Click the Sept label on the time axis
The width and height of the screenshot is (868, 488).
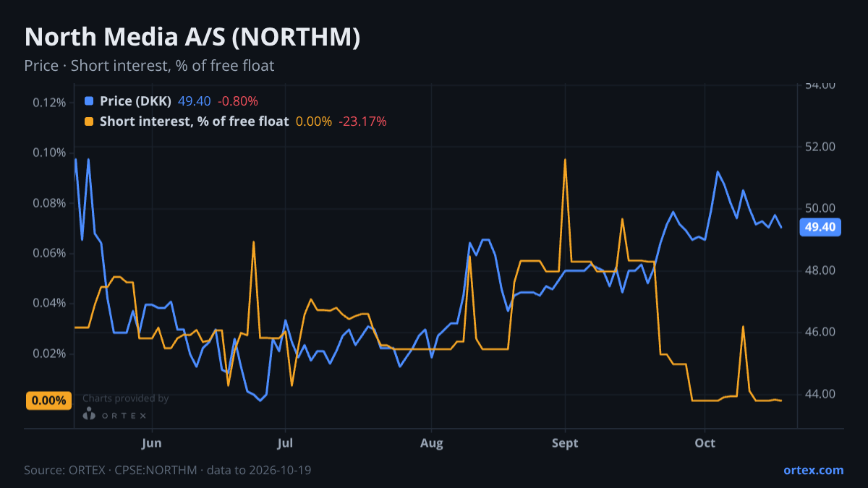(x=565, y=442)
